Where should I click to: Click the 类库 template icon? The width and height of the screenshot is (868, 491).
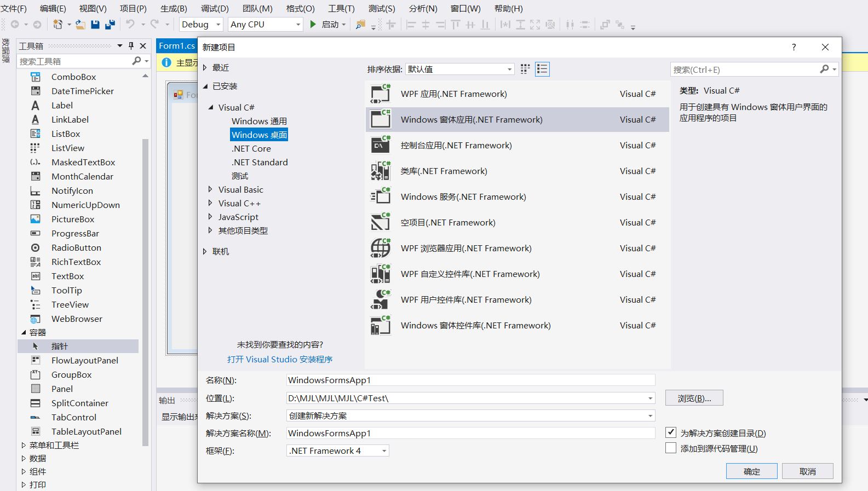pos(381,171)
